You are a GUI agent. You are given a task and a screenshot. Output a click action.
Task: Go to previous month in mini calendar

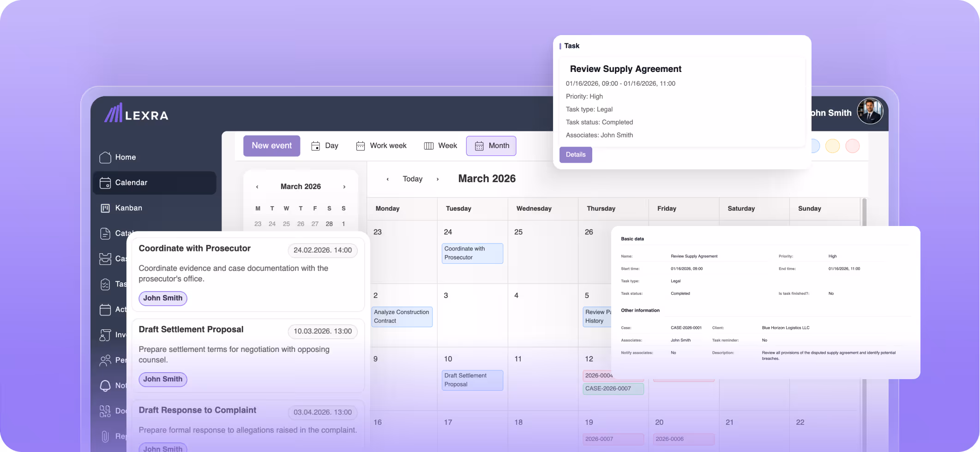click(257, 187)
